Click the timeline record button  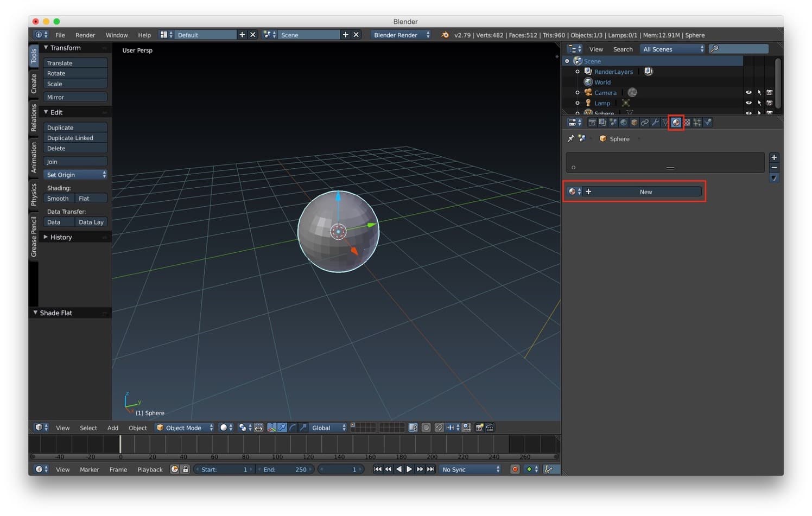click(515, 469)
